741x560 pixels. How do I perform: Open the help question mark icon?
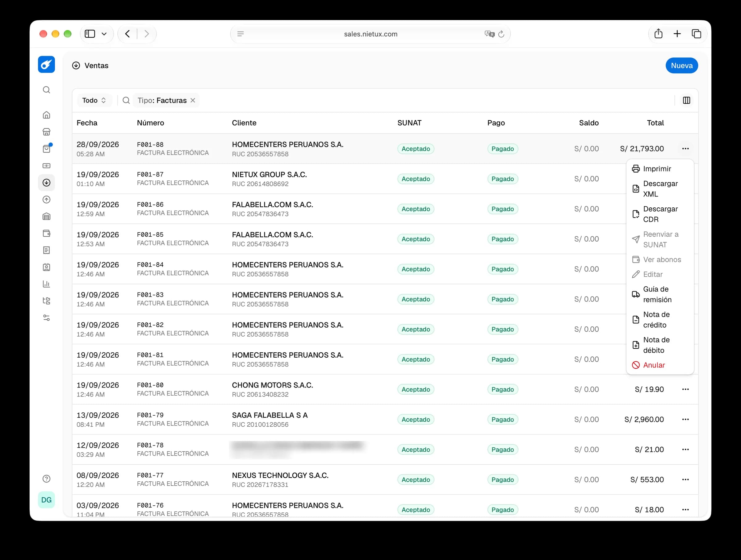47,479
